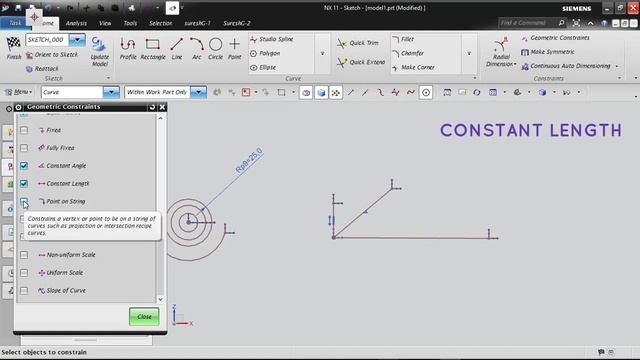
Task: Open the Curve selection filter dropdown
Action: tap(111, 92)
